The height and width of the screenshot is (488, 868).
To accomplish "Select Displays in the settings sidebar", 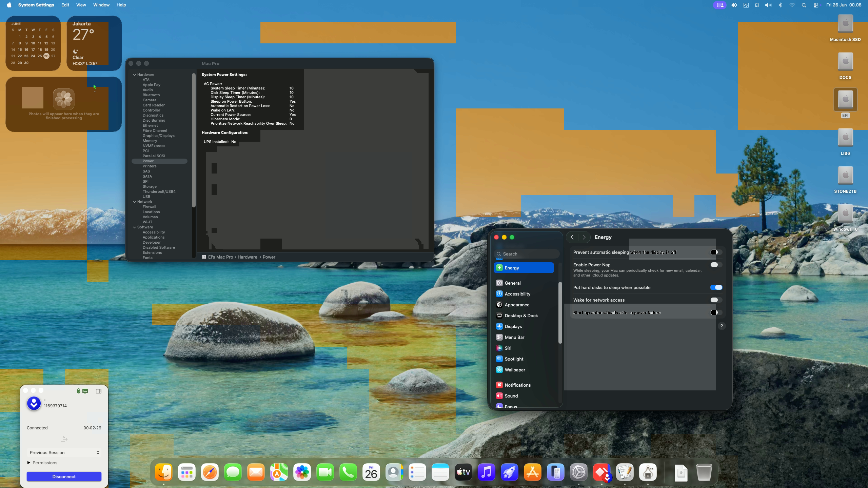I will 524,326.
